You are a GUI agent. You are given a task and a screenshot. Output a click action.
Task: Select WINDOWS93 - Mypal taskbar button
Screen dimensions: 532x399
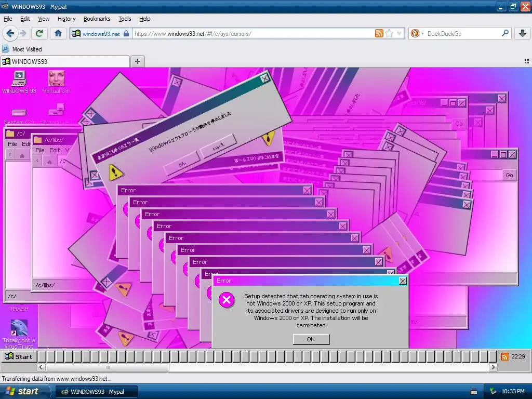97,392
